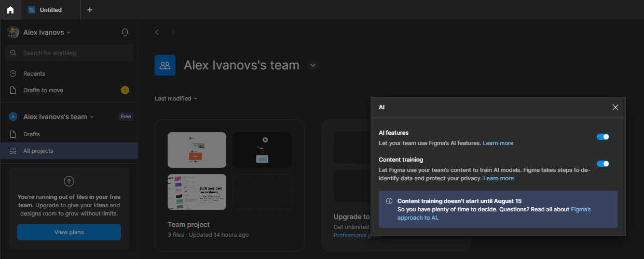Click the yellow warning badge on Drafts to move
This screenshot has width=644, height=259.
(x=125, y=90)
